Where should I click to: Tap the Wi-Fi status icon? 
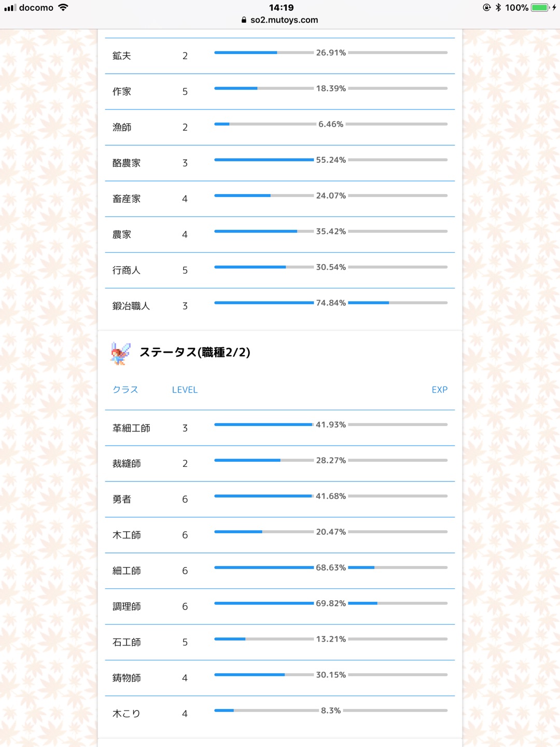[63, 7]
